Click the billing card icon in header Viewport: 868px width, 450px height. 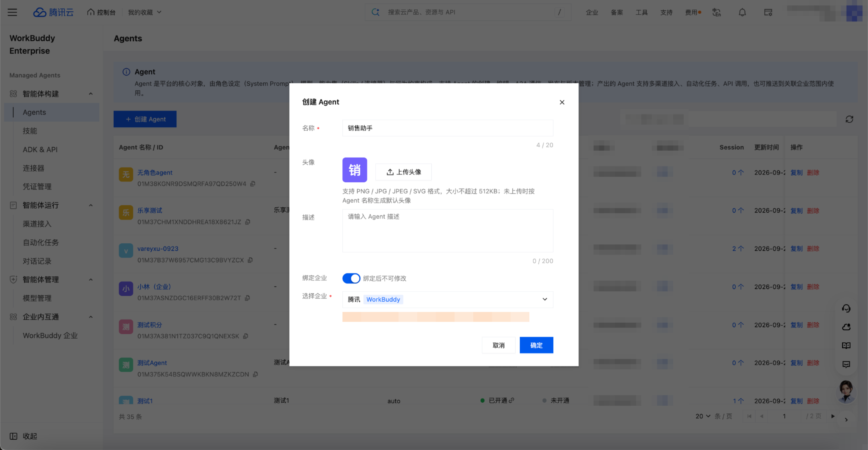[x=768, y=12]
